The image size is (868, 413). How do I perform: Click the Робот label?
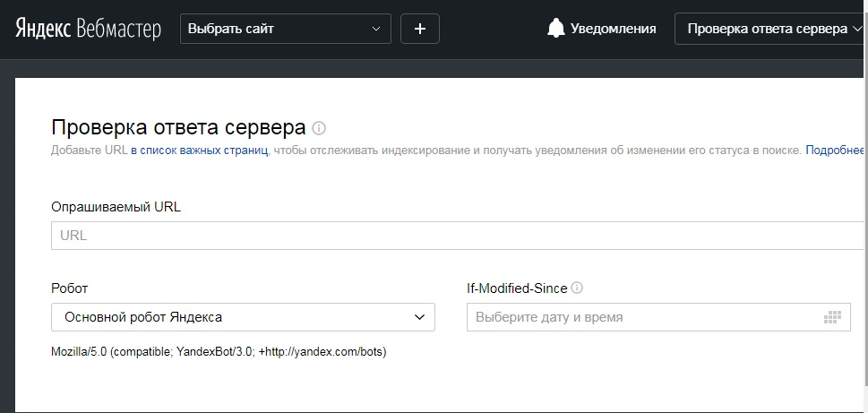(69, 288)
